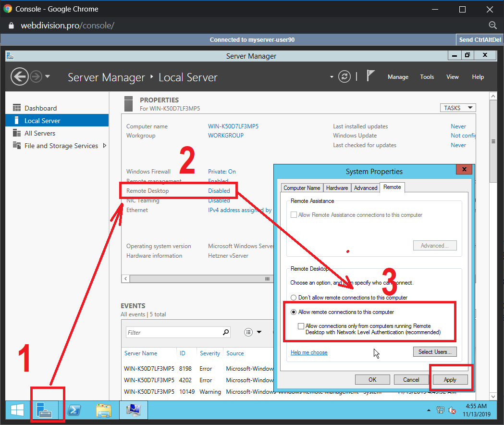The height and width of the screenshot is (425, 504).
Task: Launch PowerShell from the taskbar
Action: tap(74, 410)
